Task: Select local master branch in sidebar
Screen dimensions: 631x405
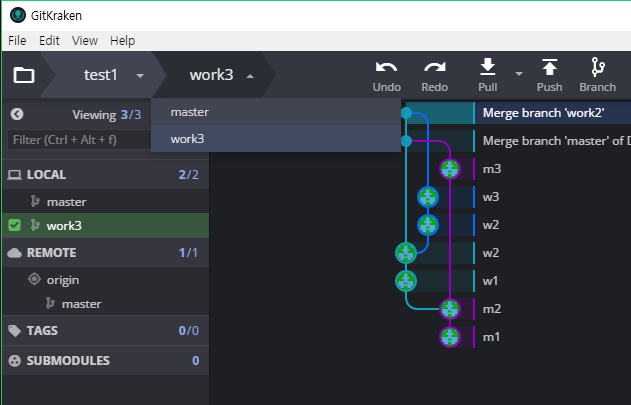Action: [105, 201]
